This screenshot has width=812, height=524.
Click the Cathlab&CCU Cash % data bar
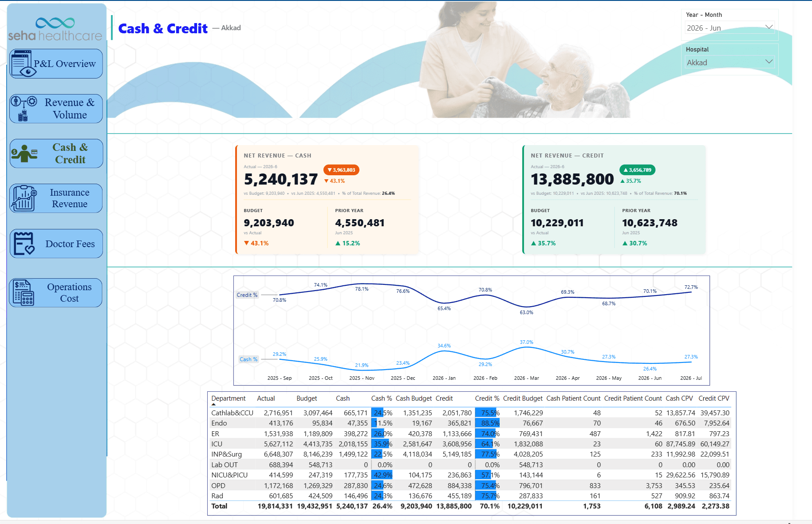pos(377,413)
